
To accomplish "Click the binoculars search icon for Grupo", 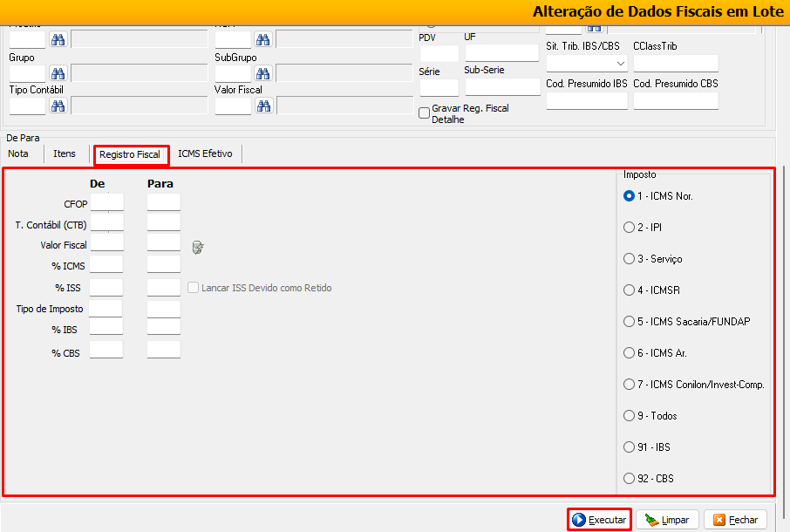I will 58,73.
